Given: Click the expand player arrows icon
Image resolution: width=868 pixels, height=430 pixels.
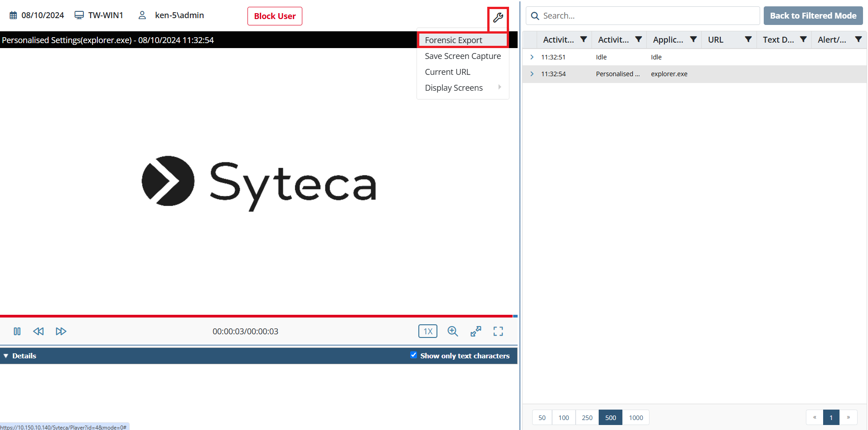Looking at the screenshot, I should click(x=475, y=331).
